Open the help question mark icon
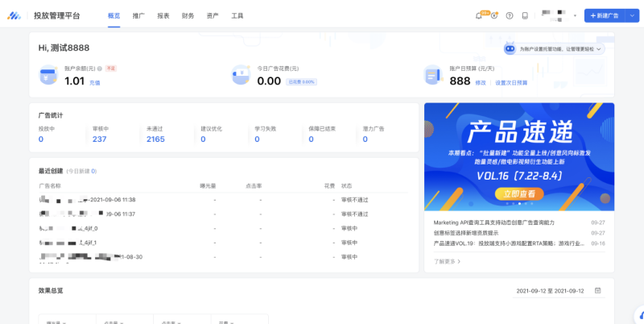The image size is (644, 324). click(510, 15)
